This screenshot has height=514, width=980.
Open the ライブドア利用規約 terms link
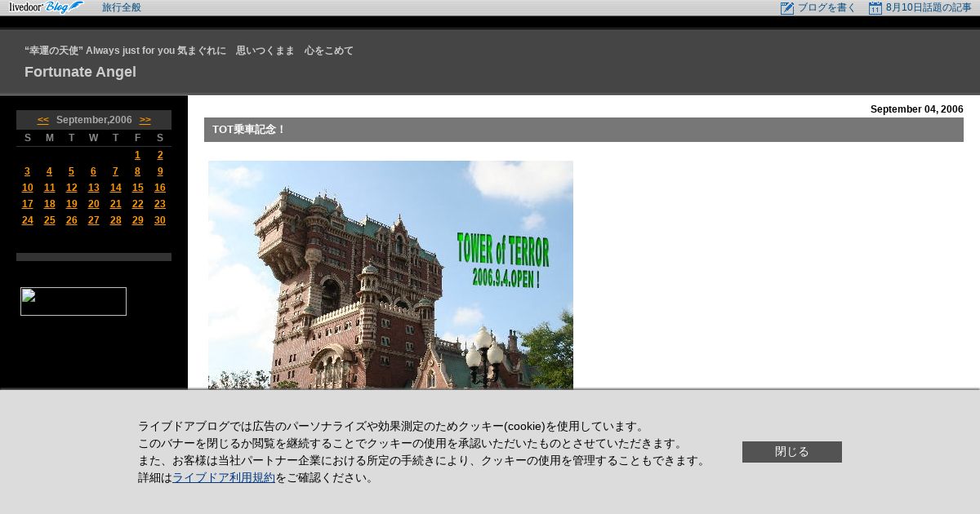(x=224, y=478)
